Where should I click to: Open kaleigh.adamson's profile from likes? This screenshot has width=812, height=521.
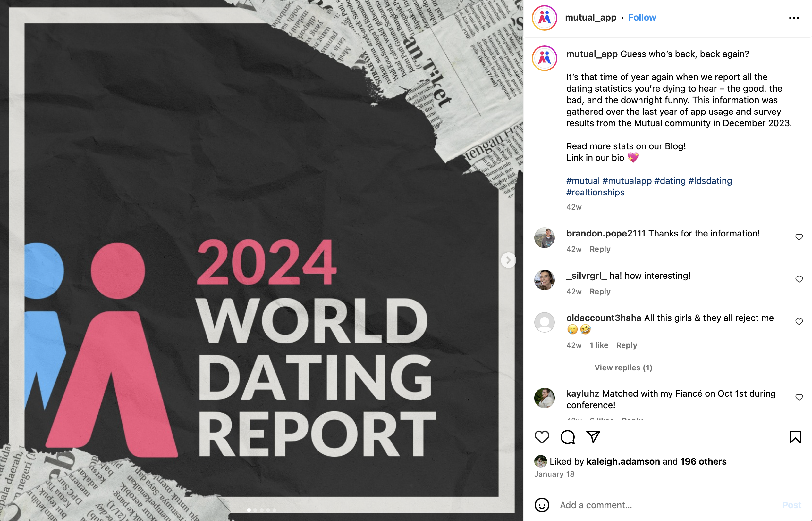coord(623,461)
